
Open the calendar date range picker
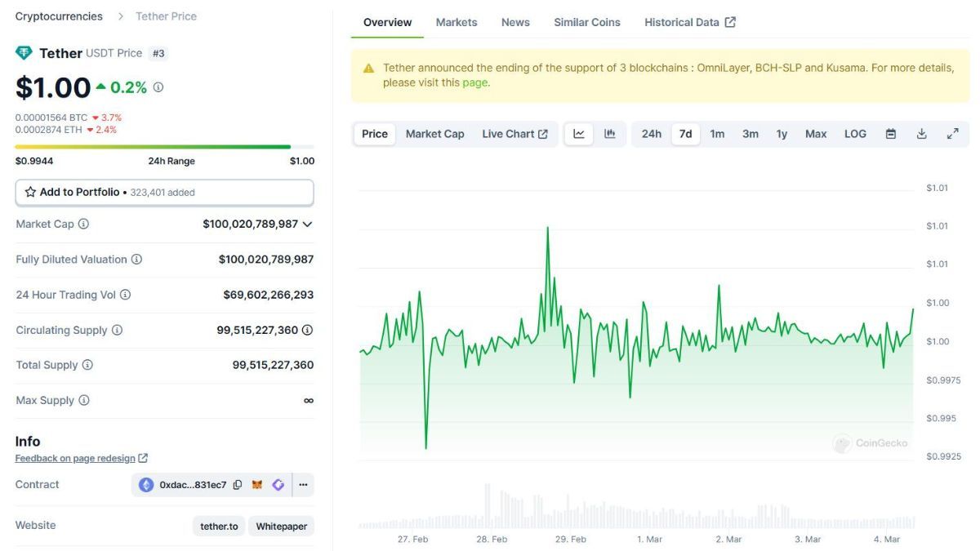[891, 134]
